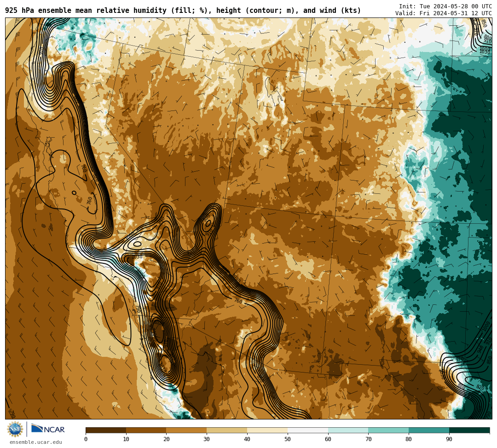The image size is (497, 448).
Task: Select the 60-70% pale teal colorbar segment
Action: [x=348, y=430]
